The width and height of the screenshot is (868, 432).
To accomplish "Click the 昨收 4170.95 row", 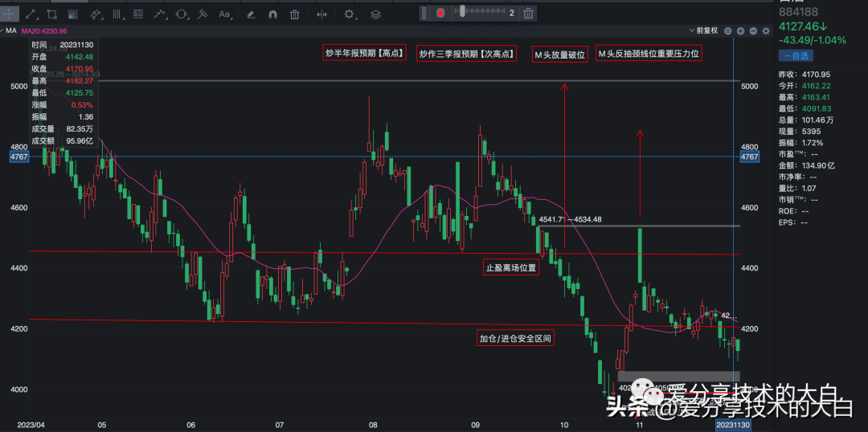I will 805,74.
